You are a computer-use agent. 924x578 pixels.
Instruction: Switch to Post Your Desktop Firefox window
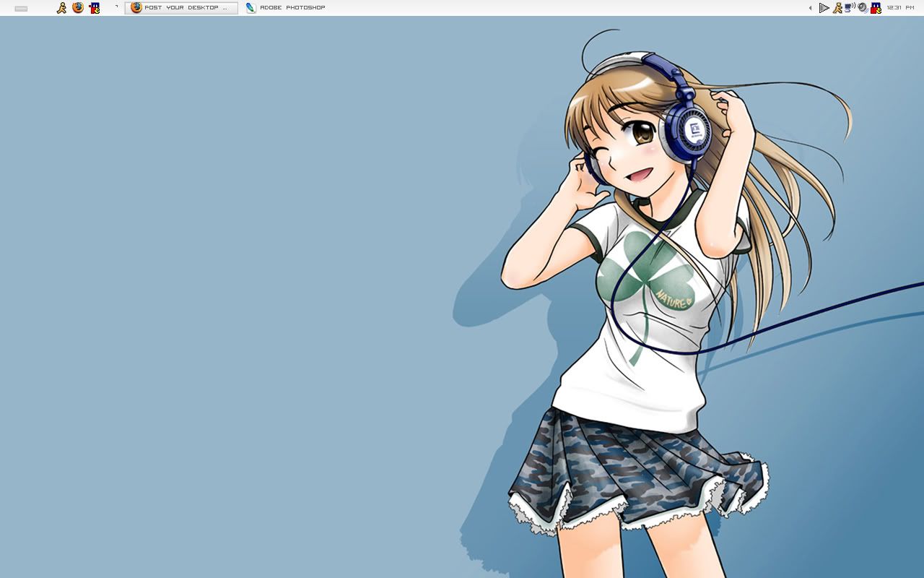pos(181,8)
